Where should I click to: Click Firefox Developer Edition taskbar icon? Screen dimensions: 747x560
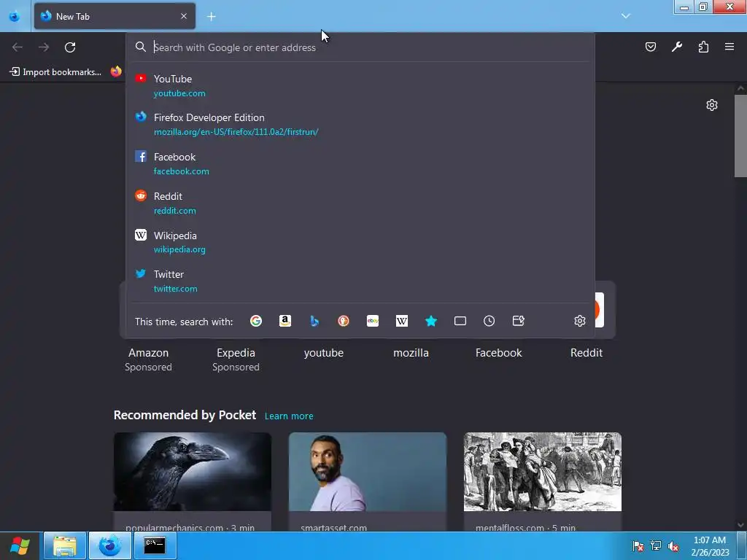pos(110,545)
